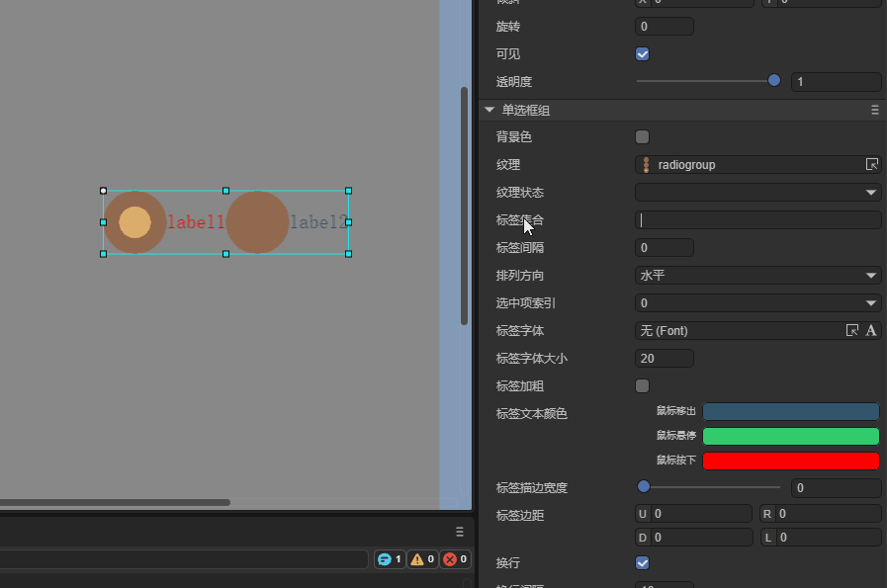Uncheck the 可见 visibility checkbox
This screenshot has height=588, width=887.
click(x=643, y=53)
